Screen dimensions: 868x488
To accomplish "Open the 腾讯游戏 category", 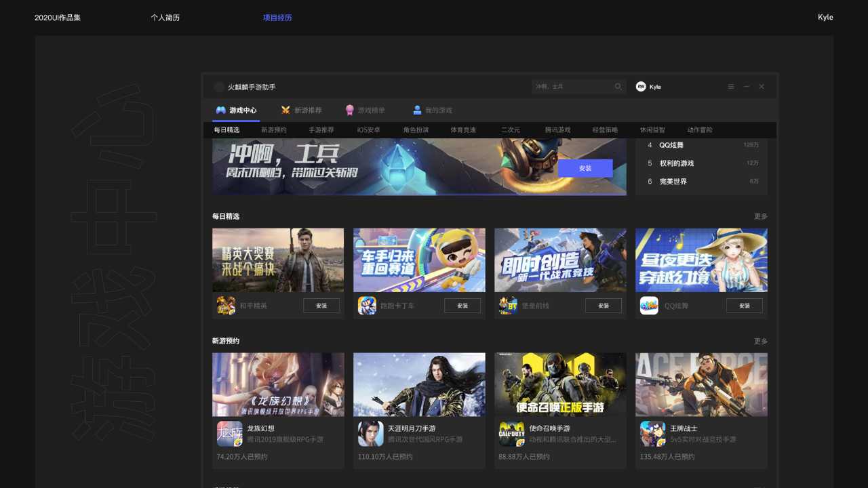I will coord(558,130).
